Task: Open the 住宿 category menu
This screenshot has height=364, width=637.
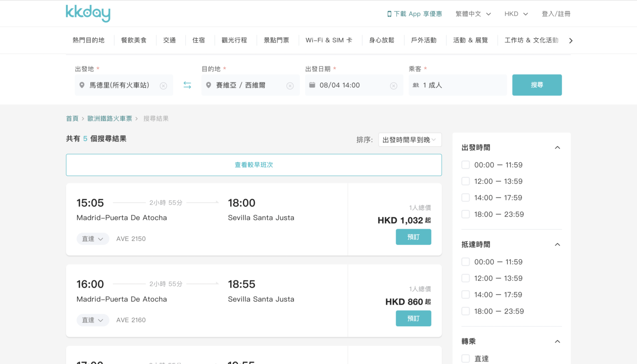Action: coord(198,40)
